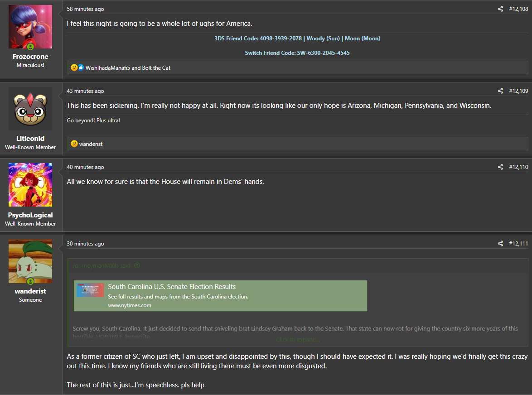
Task: Open South Carolina U.S. Senate Election Results link
Action: pos(172,286)
